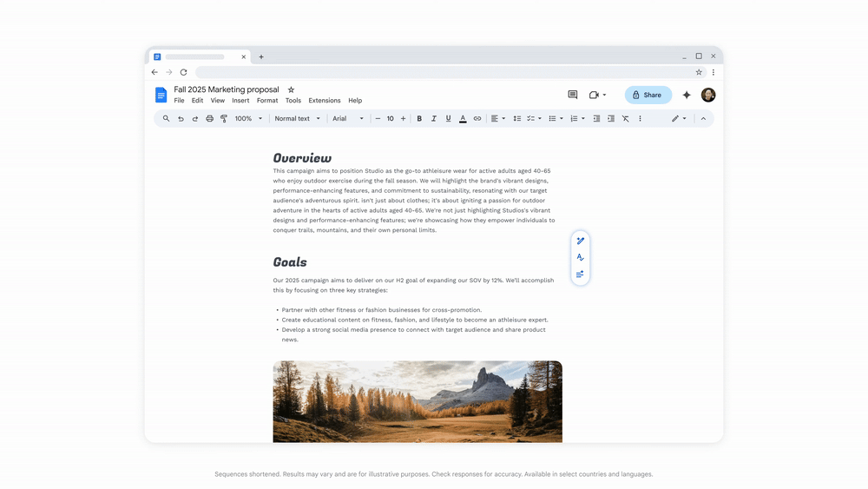This screenshot has width=868, height=489.
Task: Reload the browser page
Action: tap(183, 72)
